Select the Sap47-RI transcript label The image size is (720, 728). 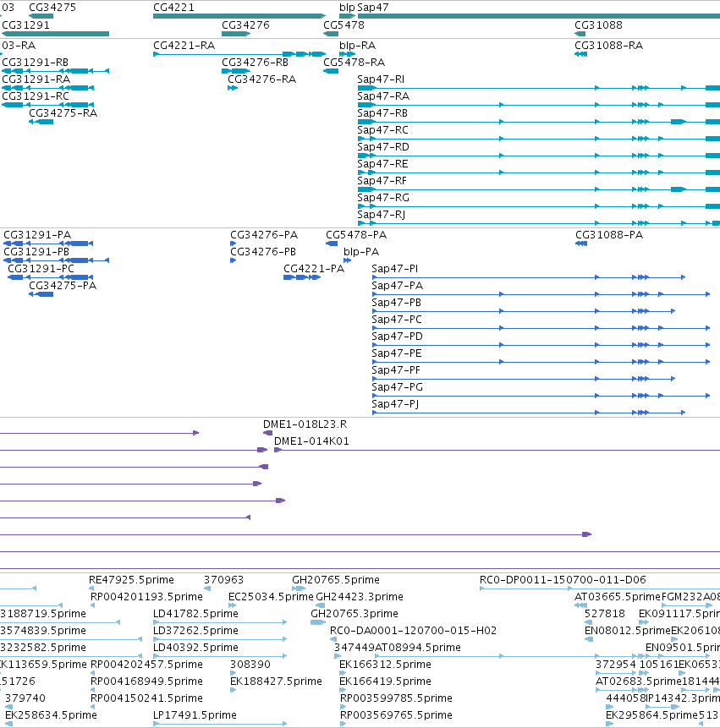pos(381,79)
